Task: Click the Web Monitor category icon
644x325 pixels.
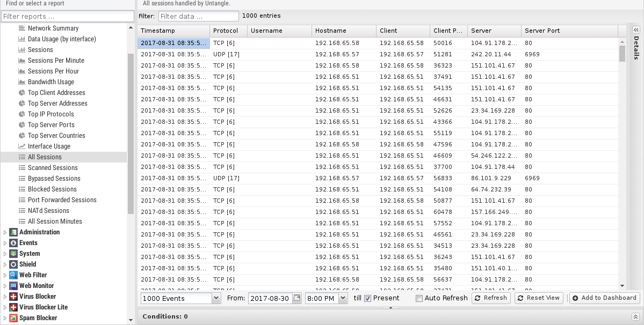Action: click(x=13, y=286)
